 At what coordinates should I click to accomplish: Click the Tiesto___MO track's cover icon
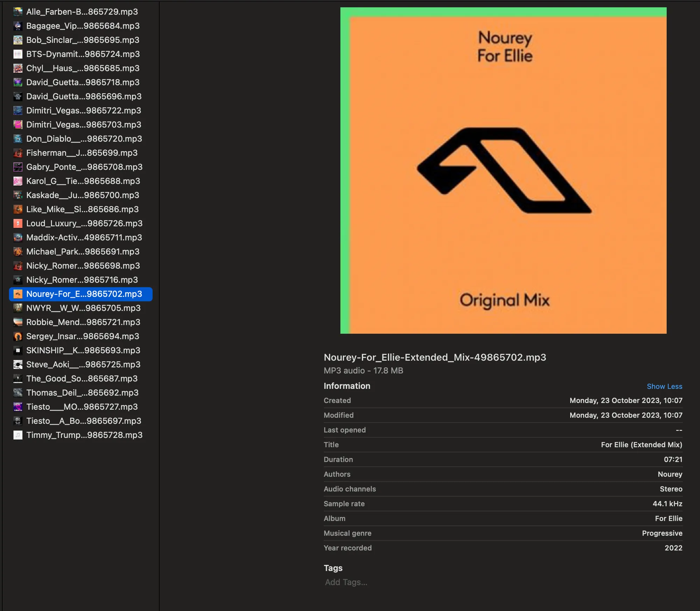coord(17,407)
